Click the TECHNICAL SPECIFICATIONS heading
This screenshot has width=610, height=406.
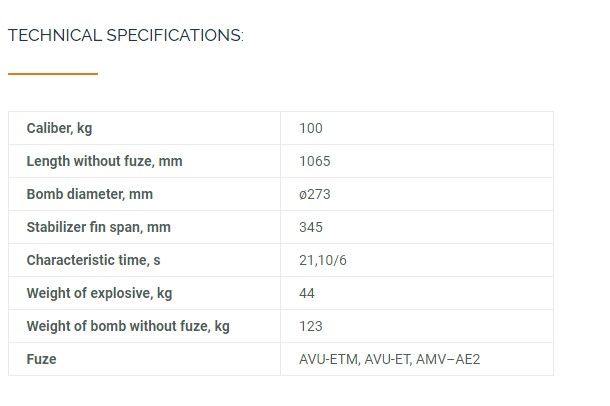(125, 36)
